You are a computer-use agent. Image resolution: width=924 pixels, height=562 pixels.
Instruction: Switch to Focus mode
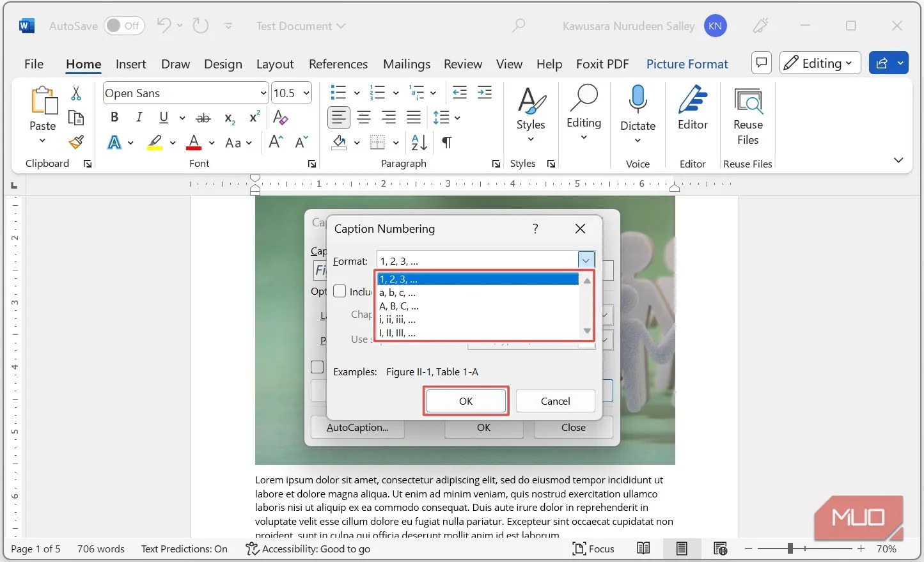pyautogui.click(x=593, y=549)
